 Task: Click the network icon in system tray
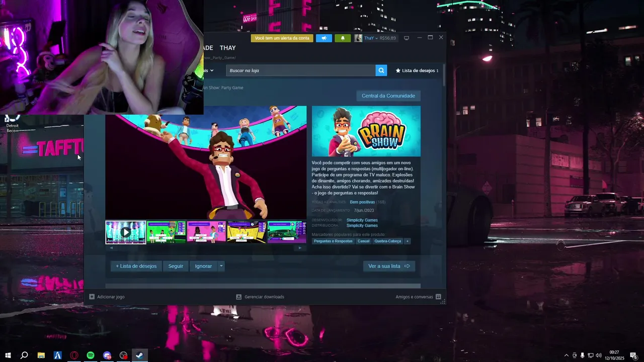[x=591, y=355]
